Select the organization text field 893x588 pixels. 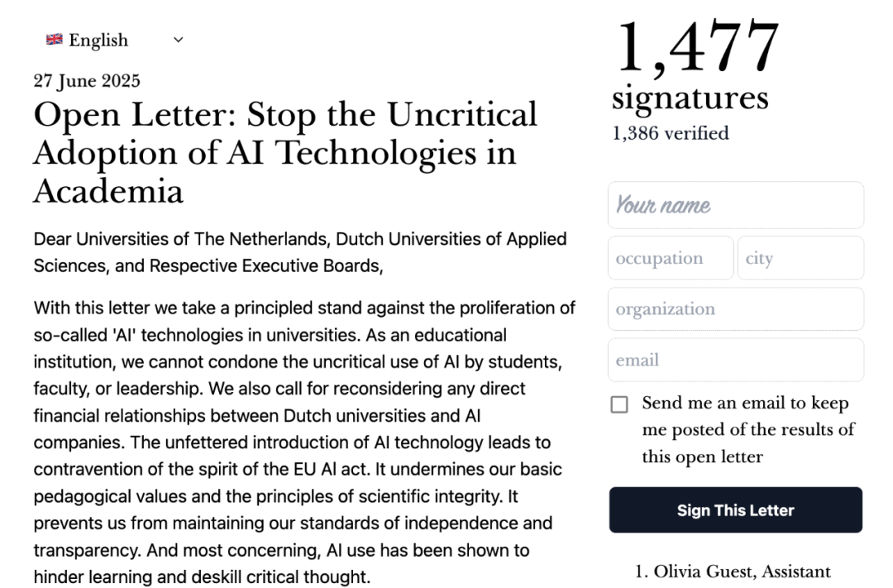[x=735, y=309]
